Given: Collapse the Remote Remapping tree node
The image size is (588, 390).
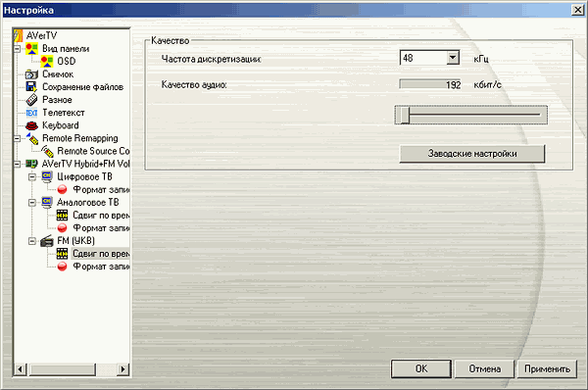Looking at the screenshot, I should click(x=18, y=139).
